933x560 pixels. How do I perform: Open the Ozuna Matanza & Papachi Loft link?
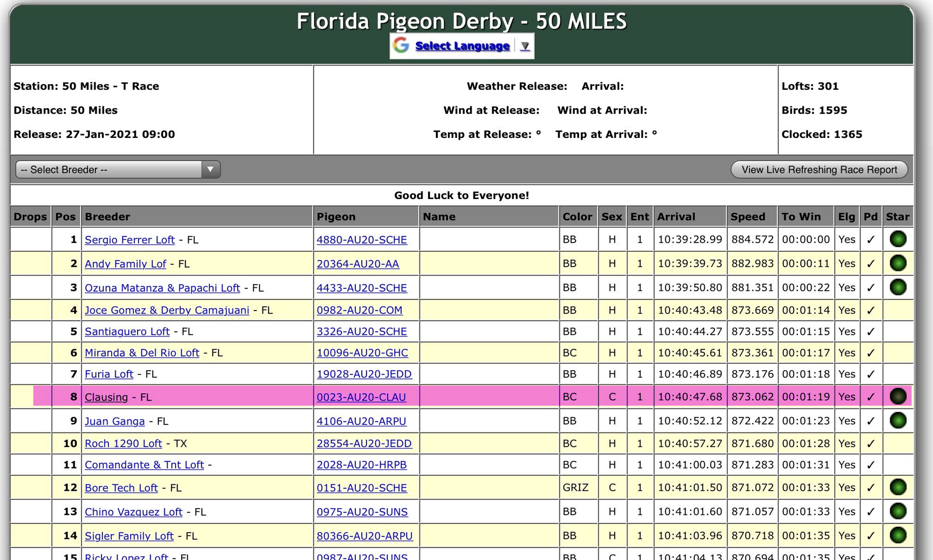pos(162,288)
